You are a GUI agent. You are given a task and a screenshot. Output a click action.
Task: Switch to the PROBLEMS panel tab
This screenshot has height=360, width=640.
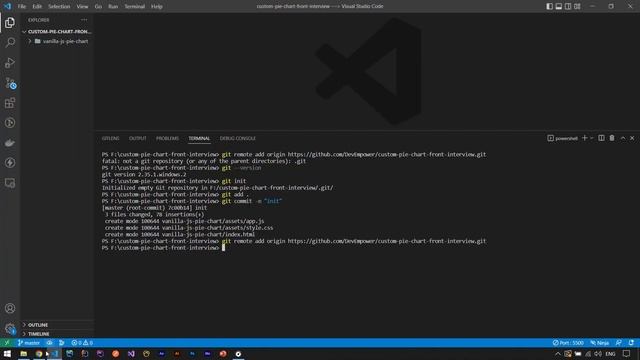pos(167,138)
